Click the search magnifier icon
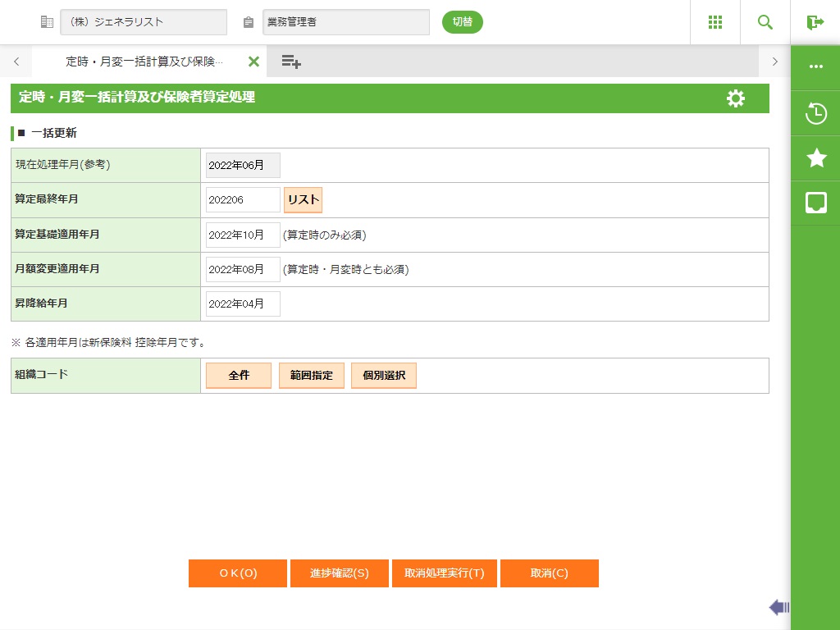 [x=765, y=22]
